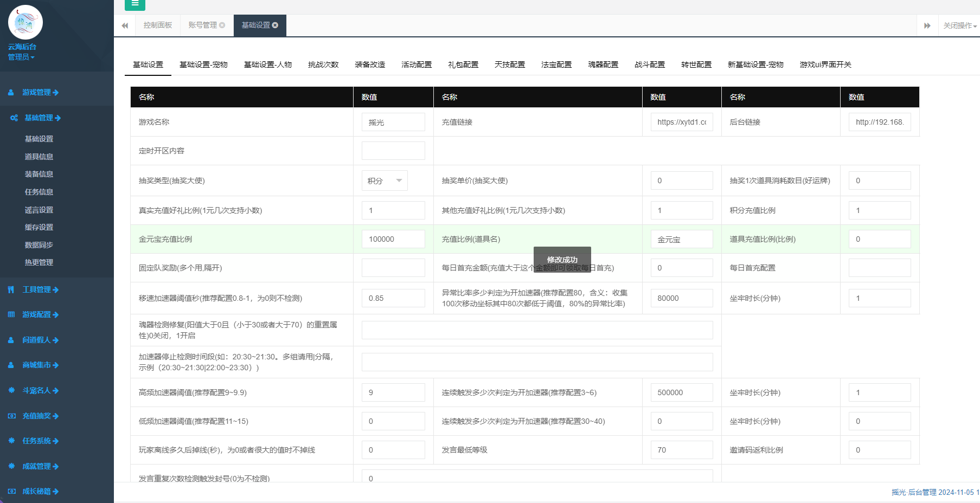The height and width of the screenshot is (503, 980).
Task: Open 道具信息 in the sidebar
Action: (39, 157)
